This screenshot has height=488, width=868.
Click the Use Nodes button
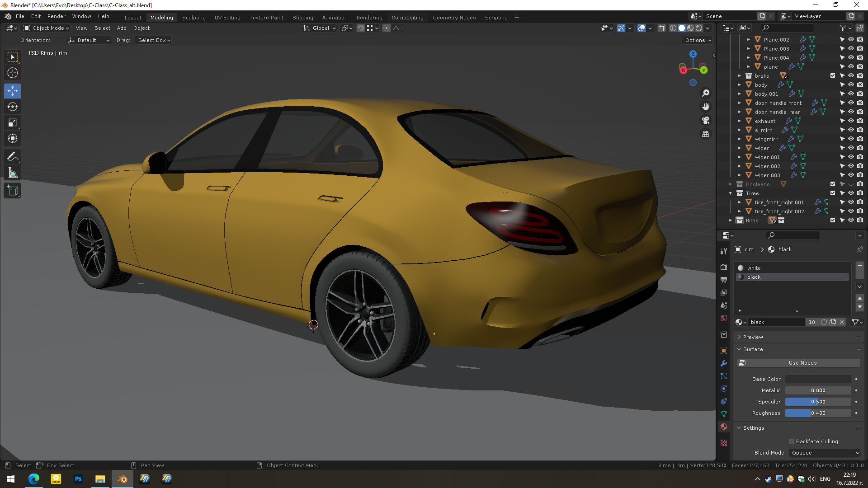coord(802,363)
